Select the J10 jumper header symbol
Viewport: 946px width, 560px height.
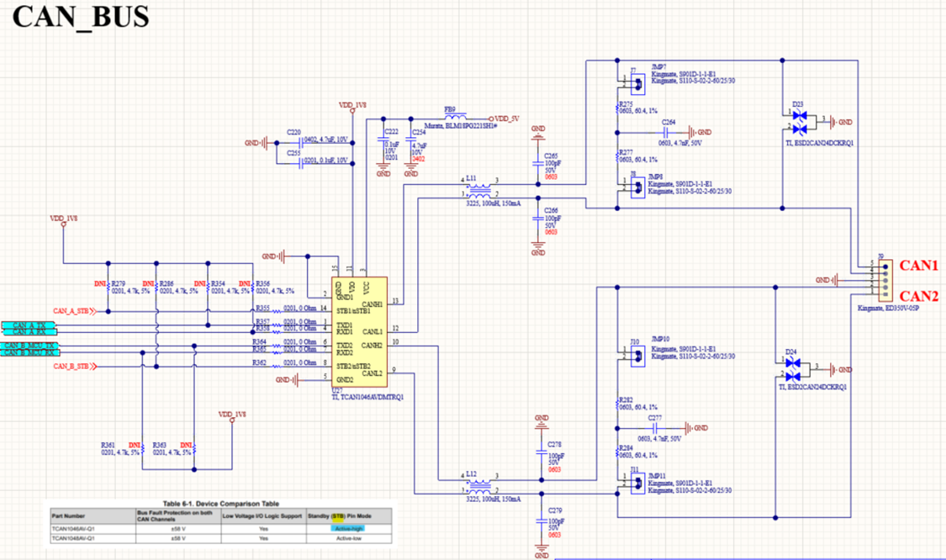pyautogui.click(x=637, y=356)
